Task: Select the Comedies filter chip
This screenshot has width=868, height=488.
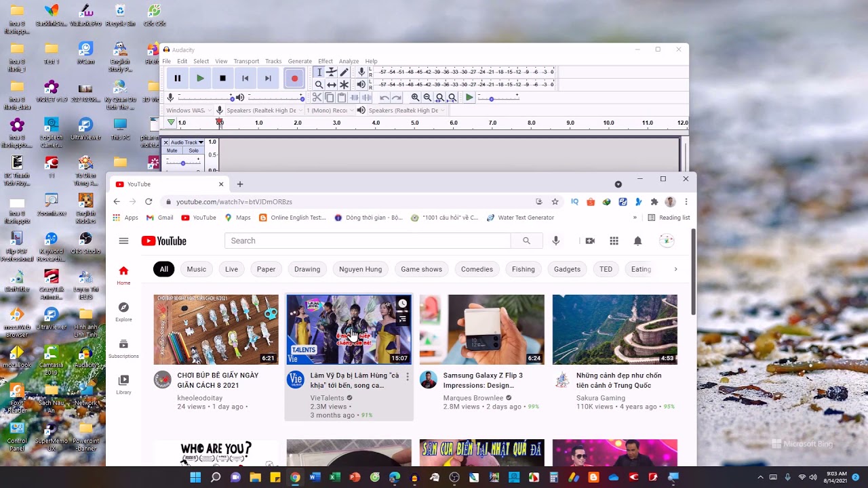Action: pos(477,269)
